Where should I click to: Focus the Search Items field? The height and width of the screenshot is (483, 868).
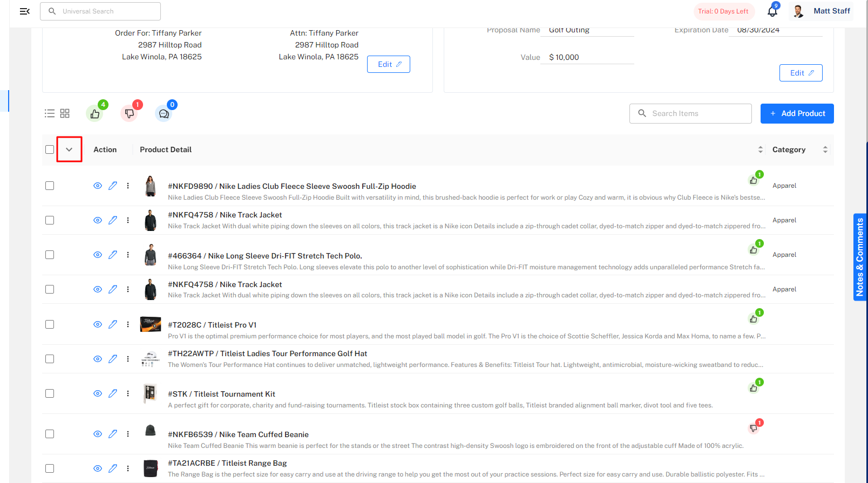(690, 113)
